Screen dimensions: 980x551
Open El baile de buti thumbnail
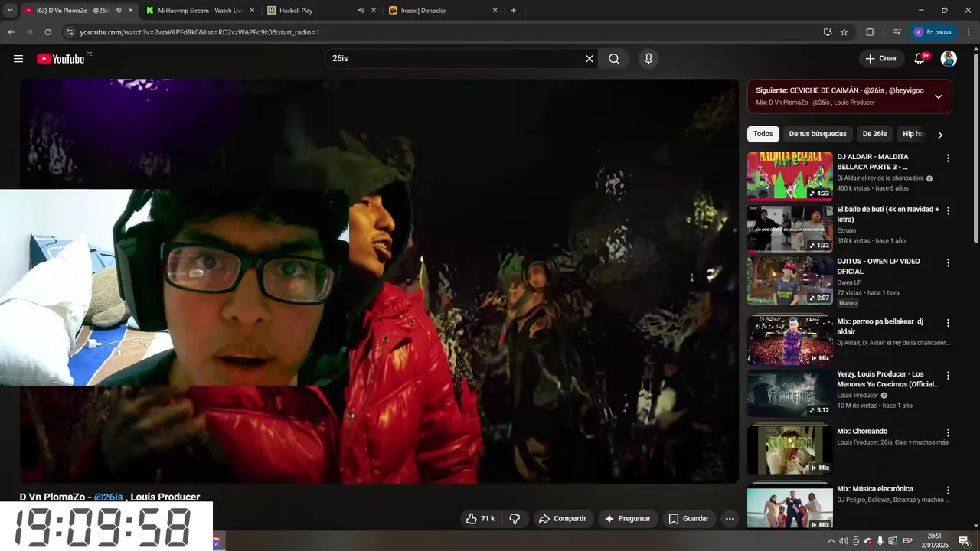click(x=789, y=228)
